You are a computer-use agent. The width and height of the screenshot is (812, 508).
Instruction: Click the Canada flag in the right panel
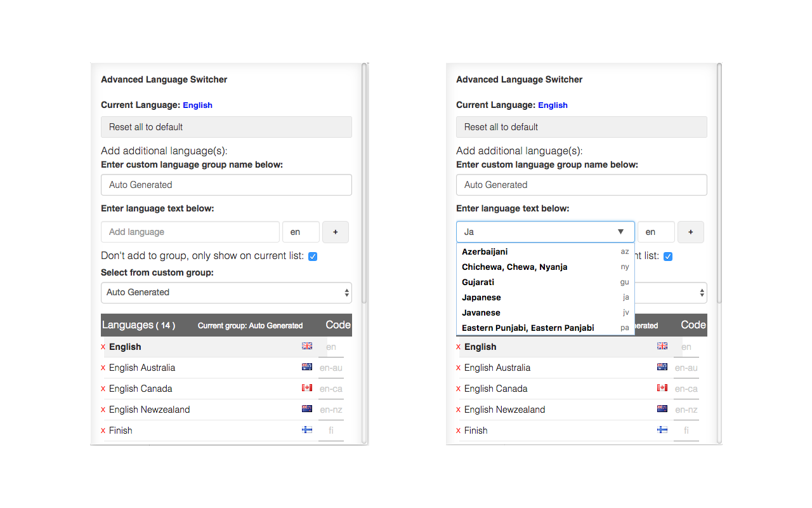(662, 387)
